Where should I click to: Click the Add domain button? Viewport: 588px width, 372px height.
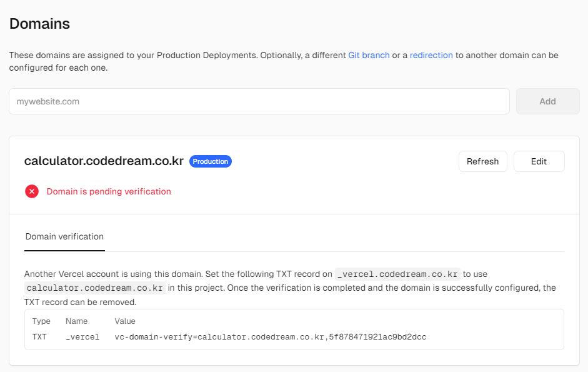point(547,101)
